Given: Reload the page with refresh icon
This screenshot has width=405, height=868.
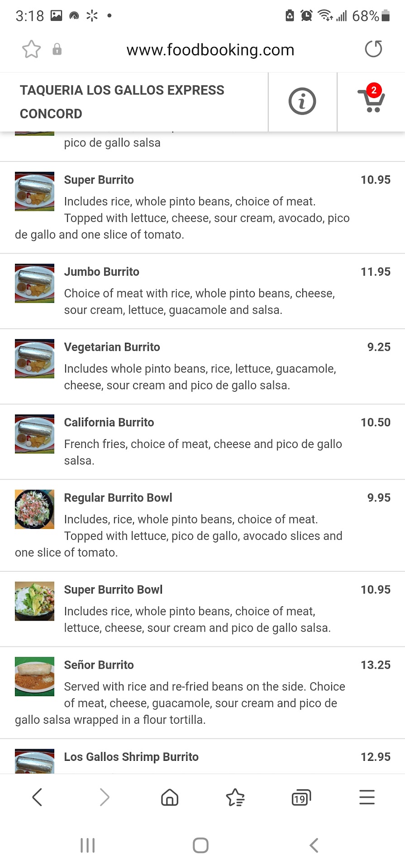Looking at the screenshot, I should (373, 49).
